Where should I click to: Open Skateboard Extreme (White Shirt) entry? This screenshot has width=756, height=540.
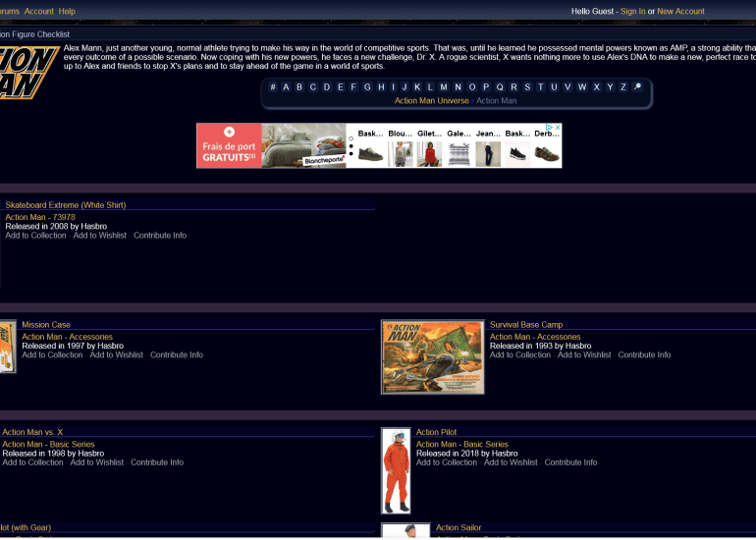(66, 205)
